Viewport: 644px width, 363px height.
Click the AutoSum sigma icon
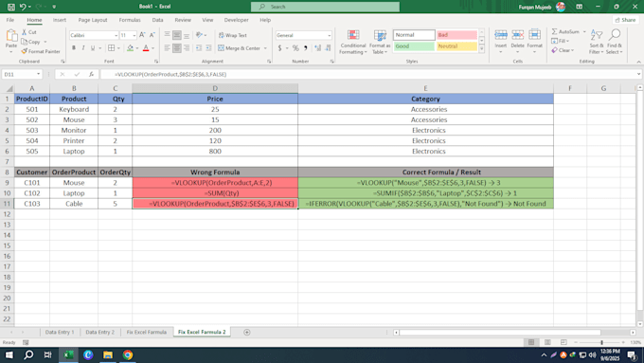(554, 31)
